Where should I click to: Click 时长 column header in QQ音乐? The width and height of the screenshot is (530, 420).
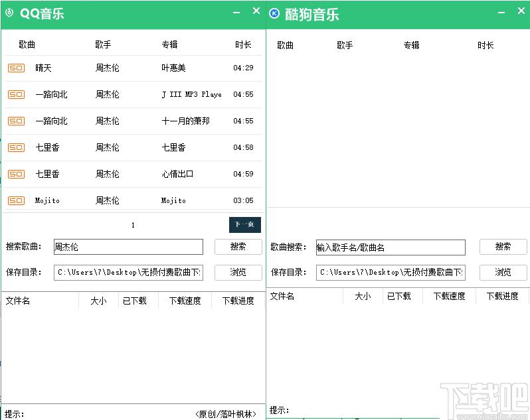tap(243, 44)
